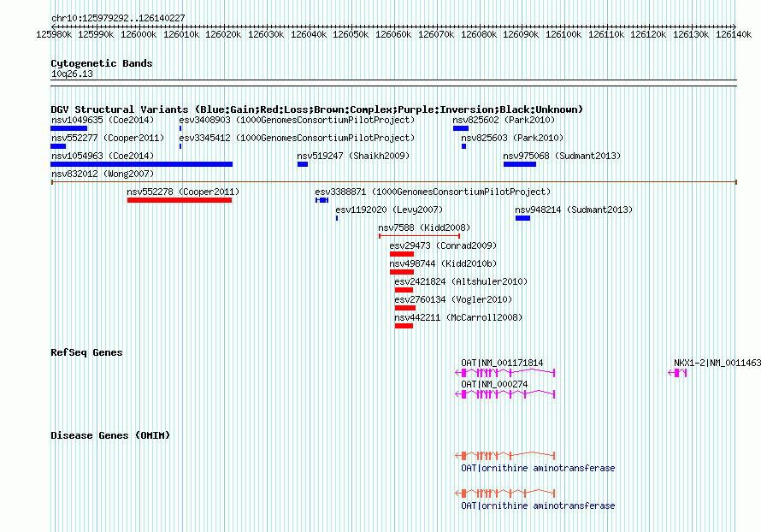Click the red loss bar of nsv552278 (Cooper2011)

point(180,200)
